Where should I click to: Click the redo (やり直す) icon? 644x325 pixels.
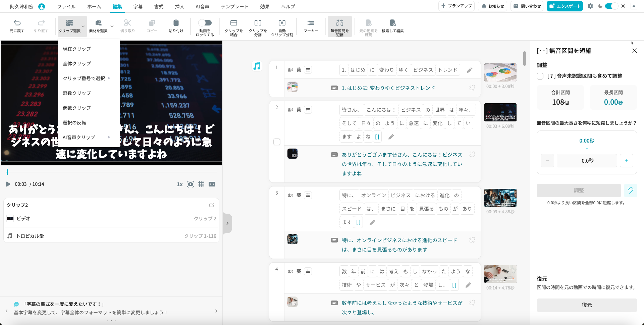tap(41, 23)
